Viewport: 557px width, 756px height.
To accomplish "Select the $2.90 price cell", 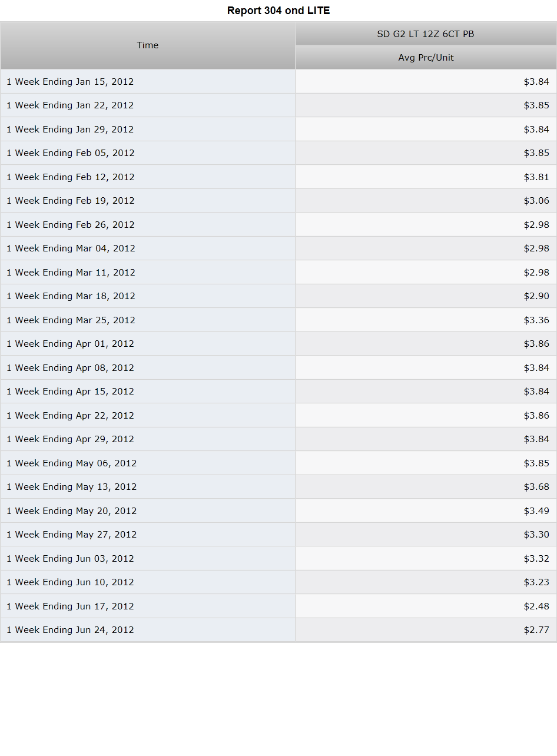I will [x=426, y=296].
